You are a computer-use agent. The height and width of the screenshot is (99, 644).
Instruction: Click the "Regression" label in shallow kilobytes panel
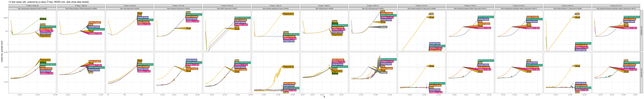[288, 14]
